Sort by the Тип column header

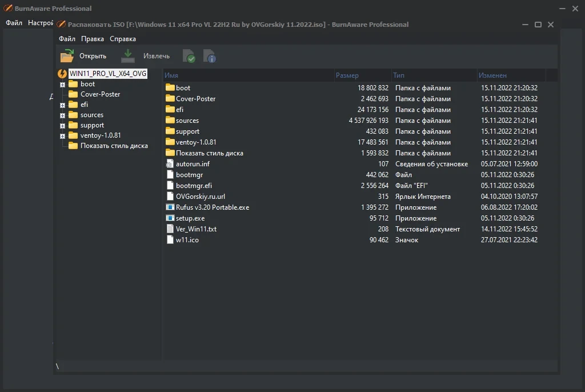click(434, 75)
